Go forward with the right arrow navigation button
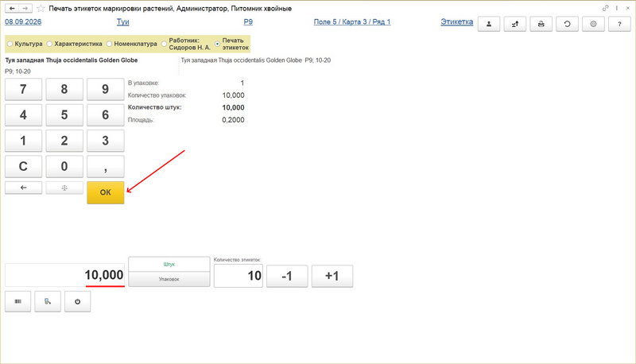Image resolution: width=636 pixels, height=364 pixels. [25, 8]
